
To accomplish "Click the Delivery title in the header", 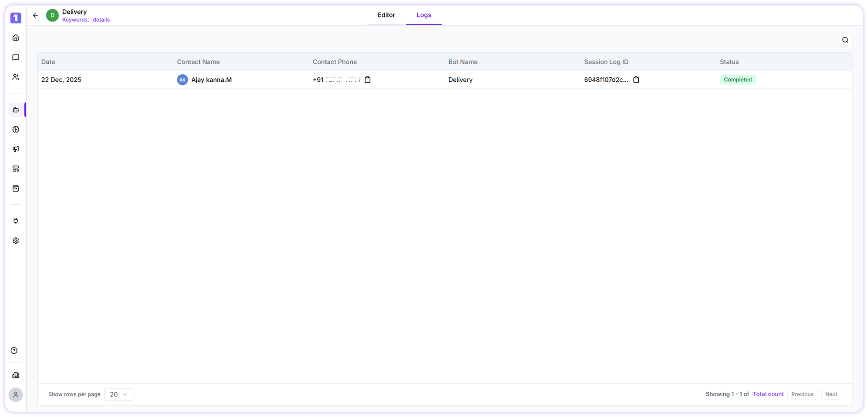I will tap(75, 12).
